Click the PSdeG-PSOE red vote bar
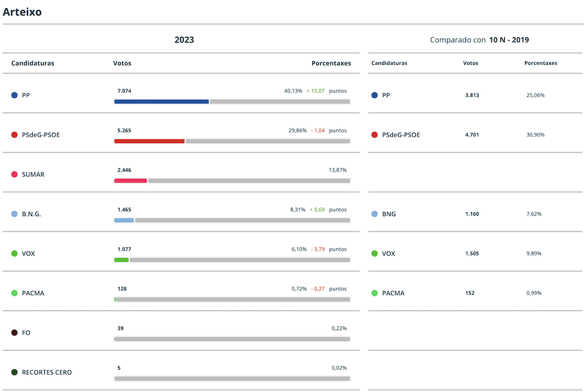Viewport: 584px width, 392px height. click(150, 141)
